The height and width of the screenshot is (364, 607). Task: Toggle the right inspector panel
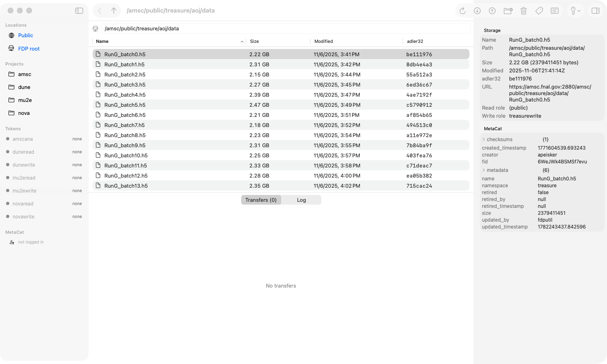pyautogui.click(x=596, y=11)
